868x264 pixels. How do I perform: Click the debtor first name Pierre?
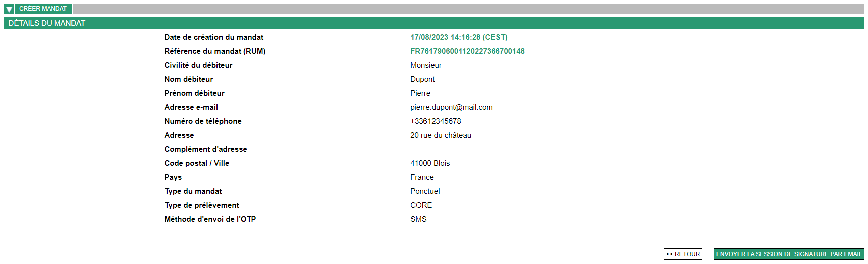[x=420, y=93]
